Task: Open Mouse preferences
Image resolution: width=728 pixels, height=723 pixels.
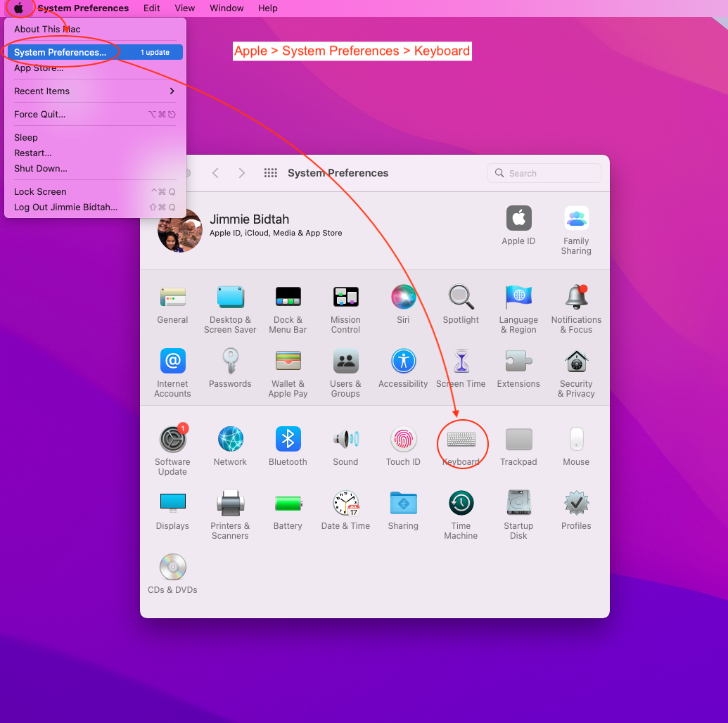Action: point(576,446)
